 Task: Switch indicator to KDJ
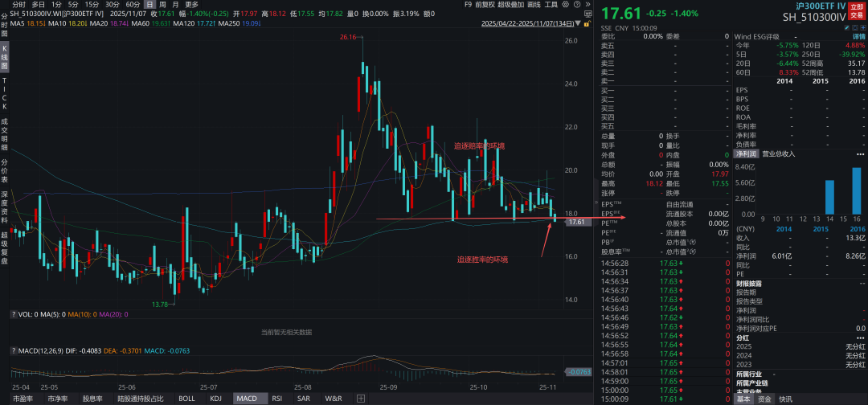[x=216, y=399]
